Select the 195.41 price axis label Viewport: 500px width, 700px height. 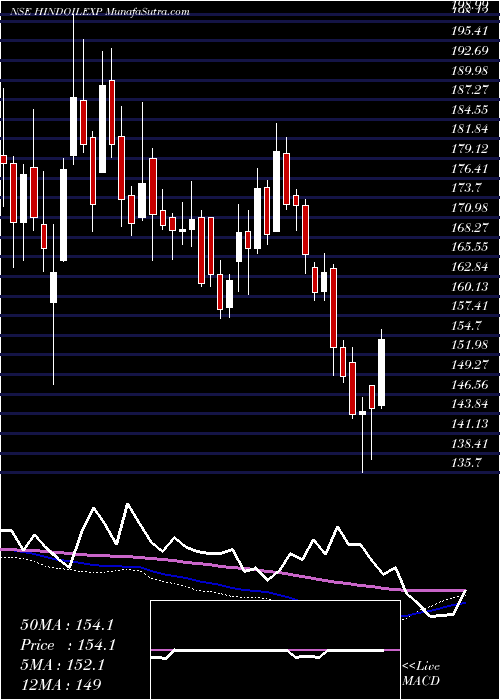(x=470, y=31)
